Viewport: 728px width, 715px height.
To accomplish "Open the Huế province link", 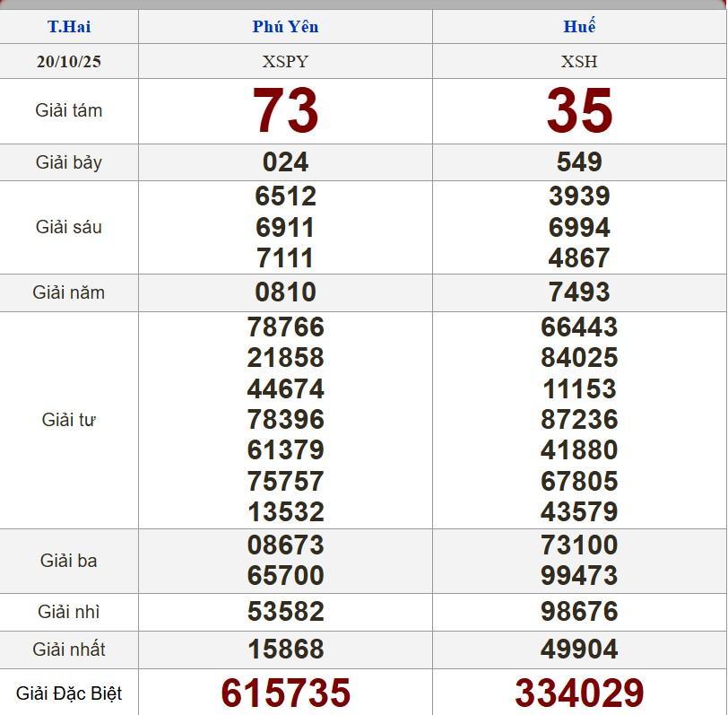I will pyautogui.click(x=579, y=27).
